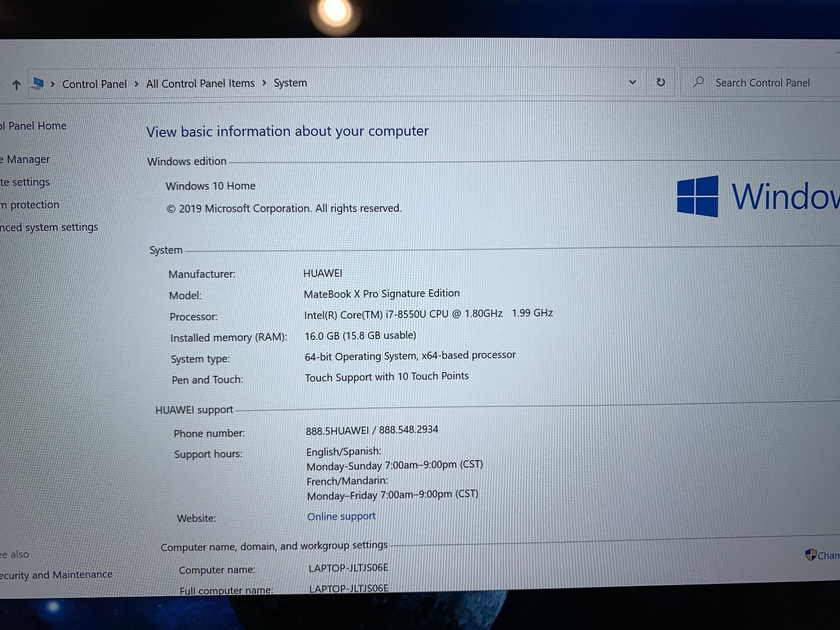Open the address bar history dropdown
The image size is (840, 630).
click(x=632, y=82)
